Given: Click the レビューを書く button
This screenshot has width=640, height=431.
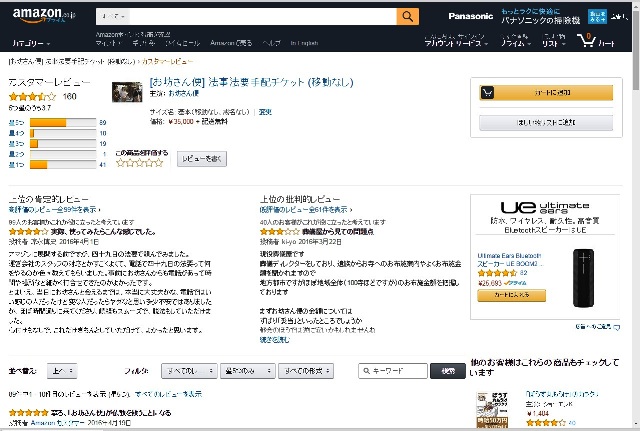Looking at the screenshot, I should [x=202, y=159].
